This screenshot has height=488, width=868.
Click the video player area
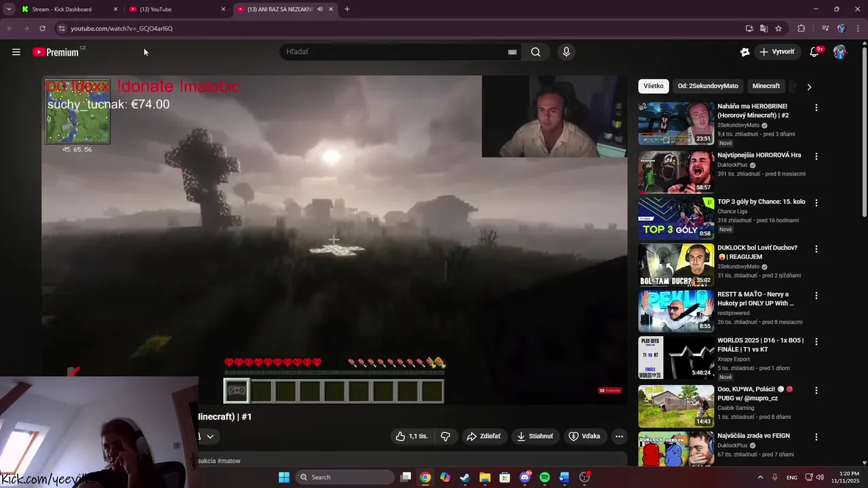tap(334, 239)
